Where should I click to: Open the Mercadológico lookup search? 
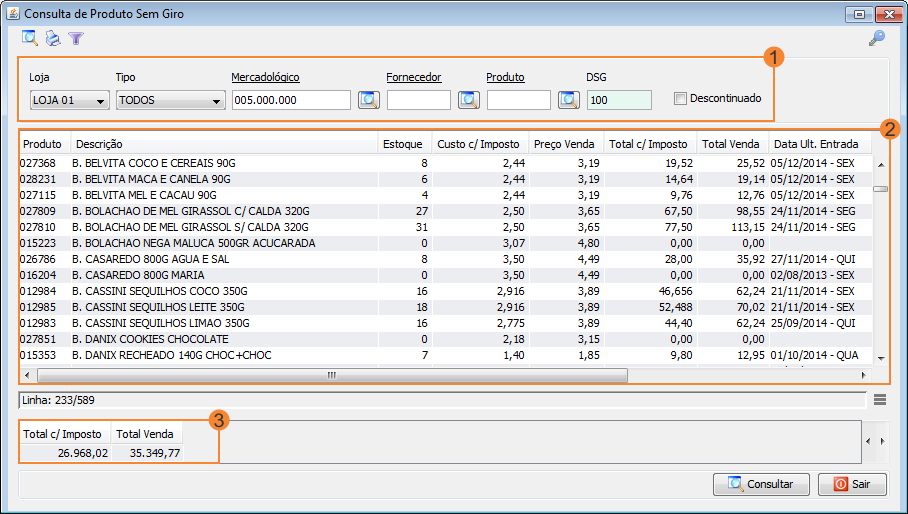(x=369, y=100)
